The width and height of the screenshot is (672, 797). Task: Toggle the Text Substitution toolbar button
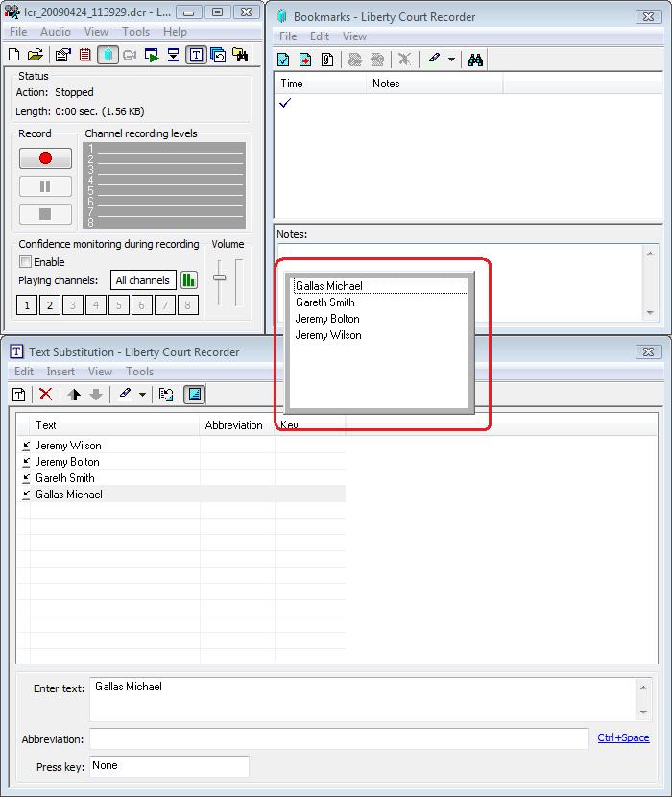click(196, 55)
